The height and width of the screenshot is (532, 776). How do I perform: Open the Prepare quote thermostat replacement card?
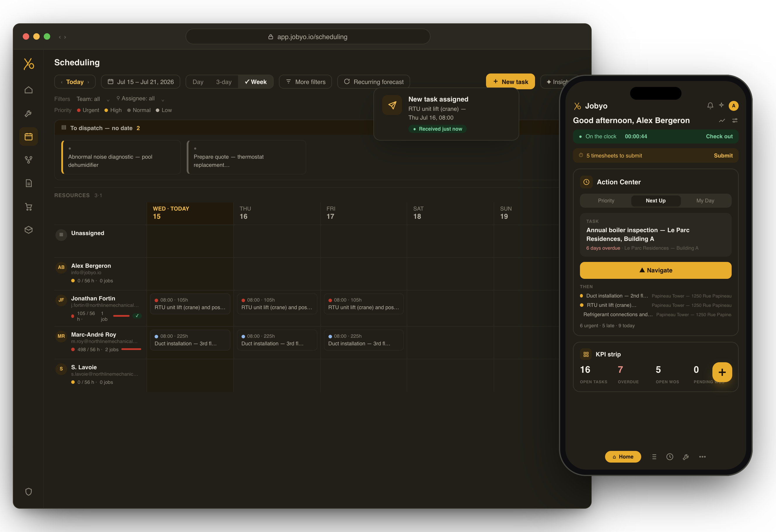247,157
